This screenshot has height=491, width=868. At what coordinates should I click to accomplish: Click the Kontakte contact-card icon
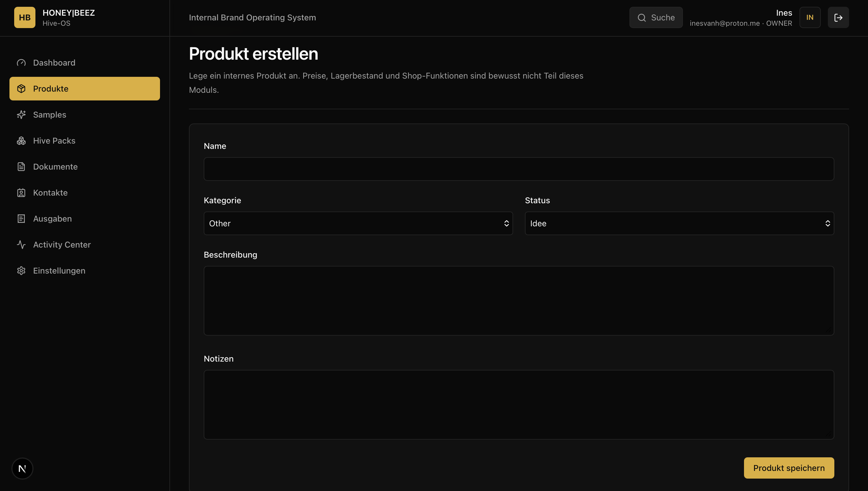click(21, 193)
